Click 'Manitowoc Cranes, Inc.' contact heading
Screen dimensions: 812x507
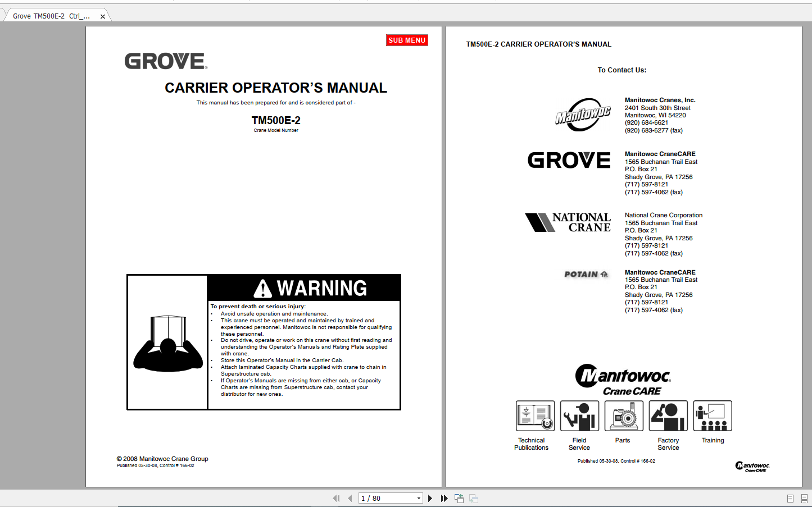coord(660,100)
